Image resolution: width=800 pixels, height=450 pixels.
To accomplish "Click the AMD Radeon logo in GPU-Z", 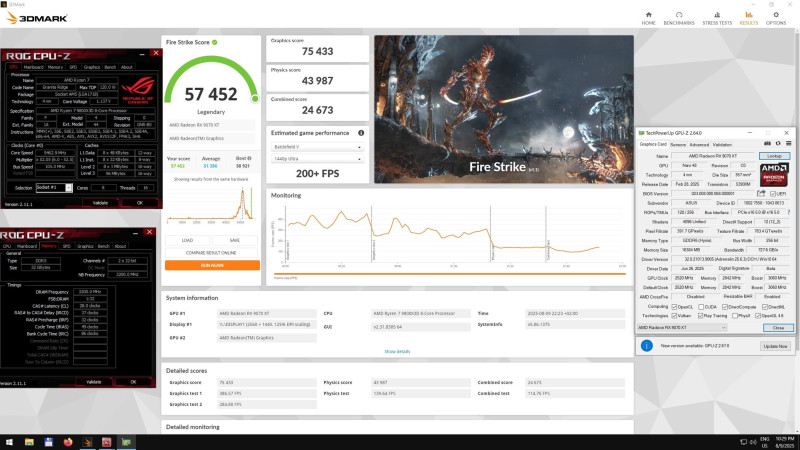I will (774, 175).
